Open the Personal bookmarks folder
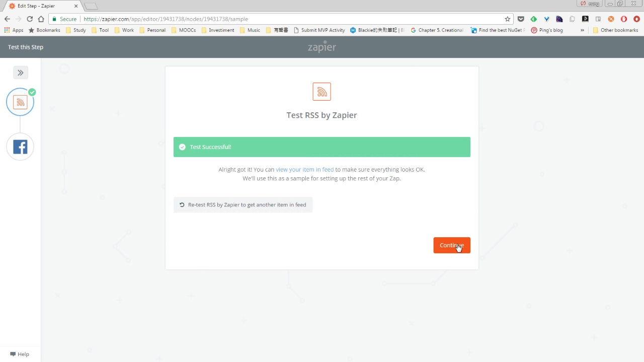This screenshot has width=644, height=362. pyautogui.click(x=152, y=30)
